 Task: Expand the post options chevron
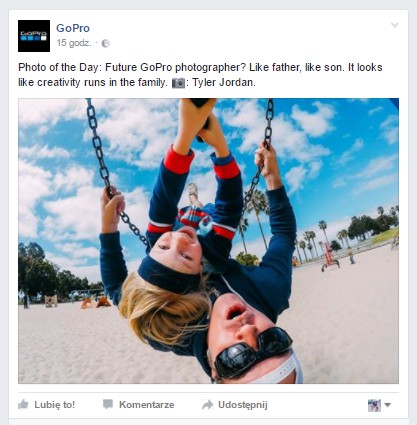[x=395, y=25]
